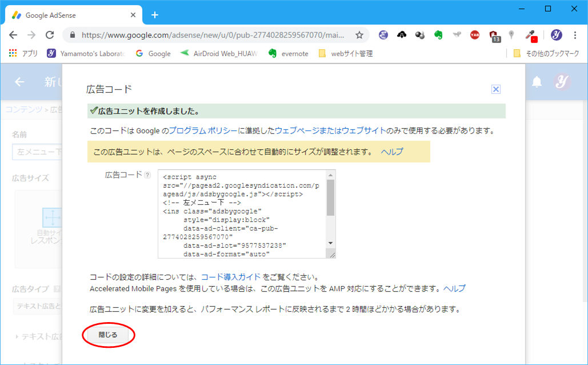
Task: Click the question mark beside 広告タイプ
Action: click(57, 289)
